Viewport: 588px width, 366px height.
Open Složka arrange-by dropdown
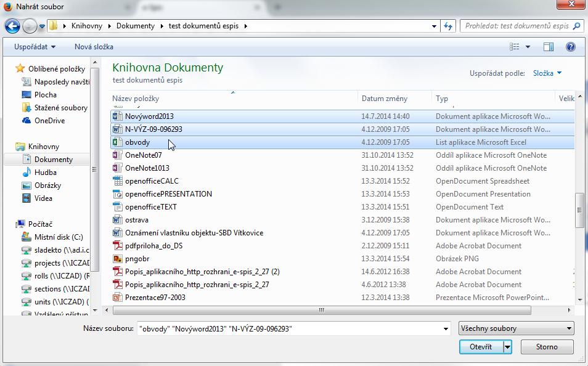(x=547, y=73)
